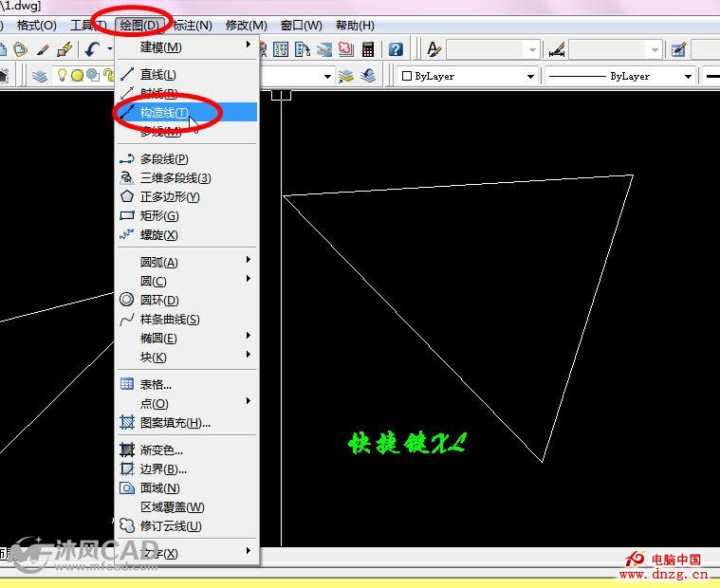Select 构造线(T) construction line command

[187, 112]
